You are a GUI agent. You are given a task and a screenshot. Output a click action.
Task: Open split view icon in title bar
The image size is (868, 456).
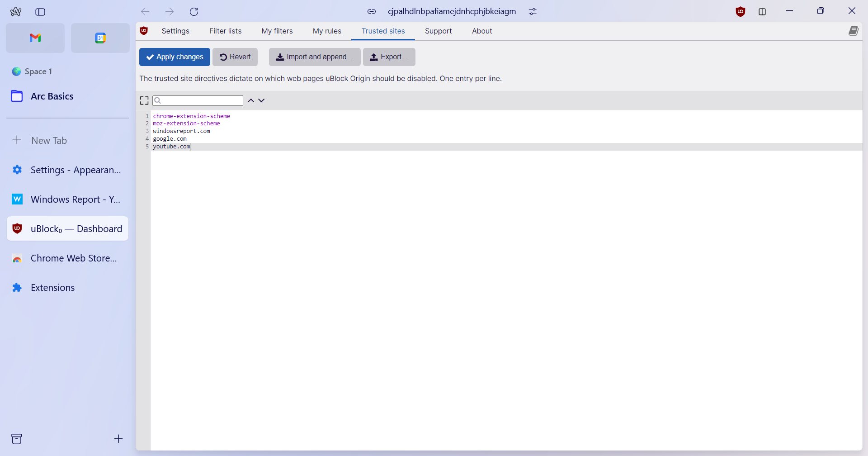762,12
